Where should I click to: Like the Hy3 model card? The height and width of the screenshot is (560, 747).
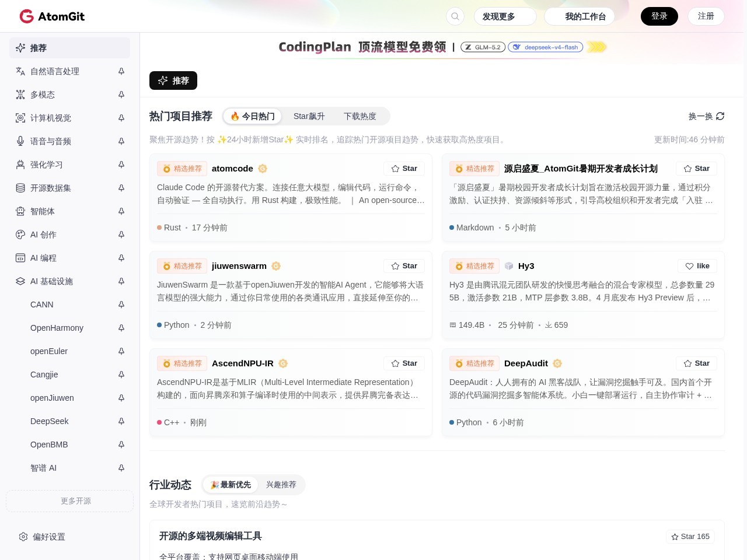point(697,266)
